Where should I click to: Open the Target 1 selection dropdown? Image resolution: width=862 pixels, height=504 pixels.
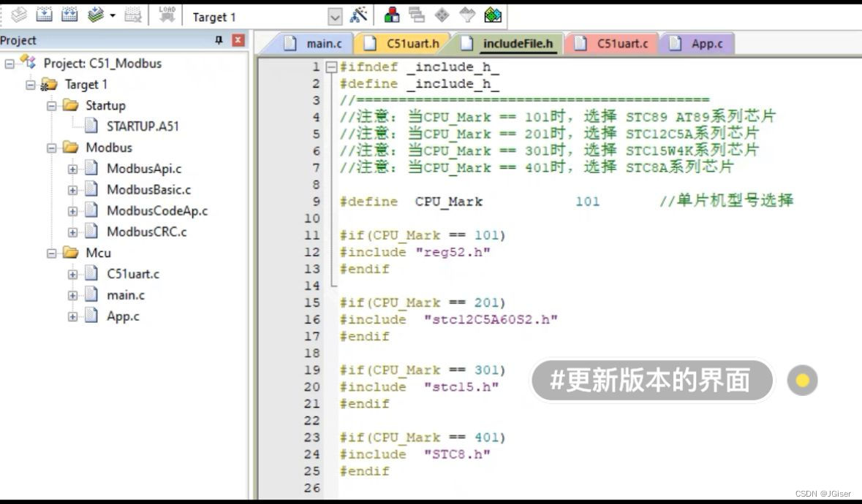[x=336, y=15]
